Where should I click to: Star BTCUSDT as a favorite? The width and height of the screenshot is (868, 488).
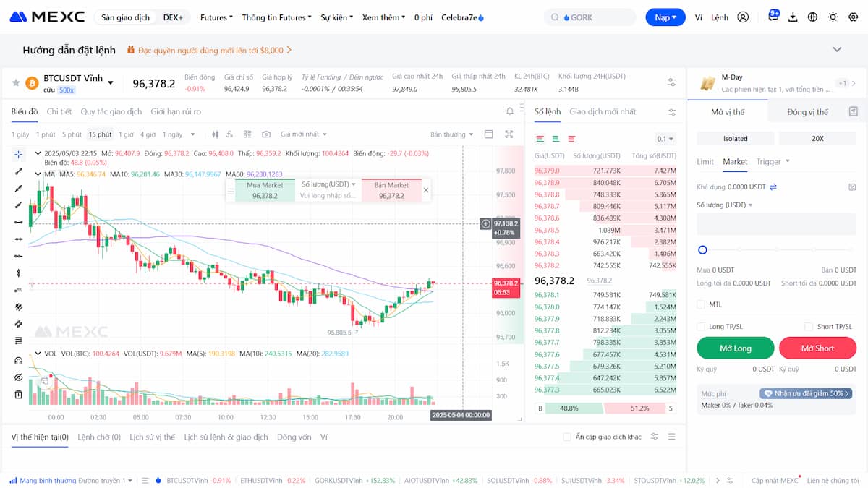coord(15,83)
